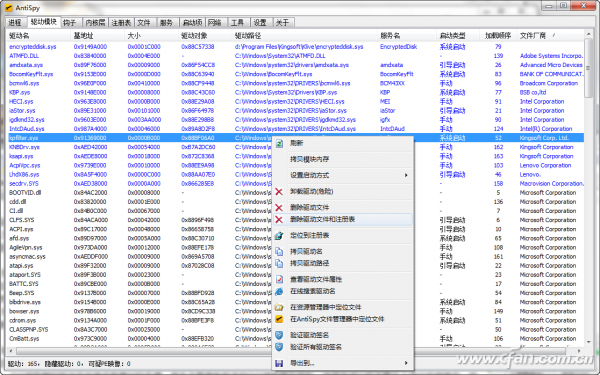The width and height of the screenshot is (600, 375).
Task: Sort by 服务名 column header
Action: pyautogui.click(x=407, y=36)
